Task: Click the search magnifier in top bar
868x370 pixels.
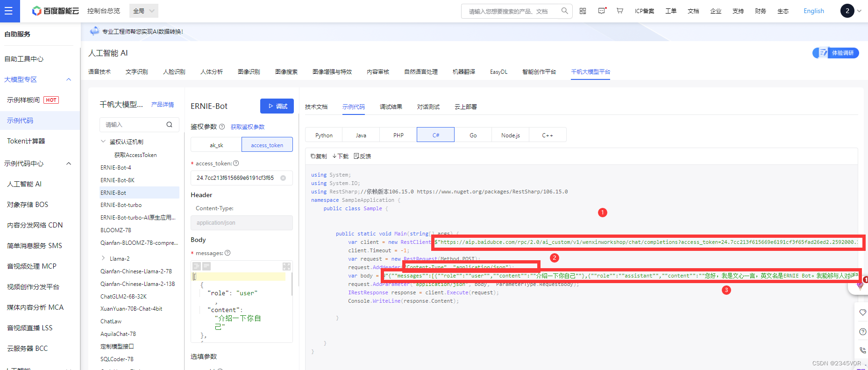Action: pos(564,11)
